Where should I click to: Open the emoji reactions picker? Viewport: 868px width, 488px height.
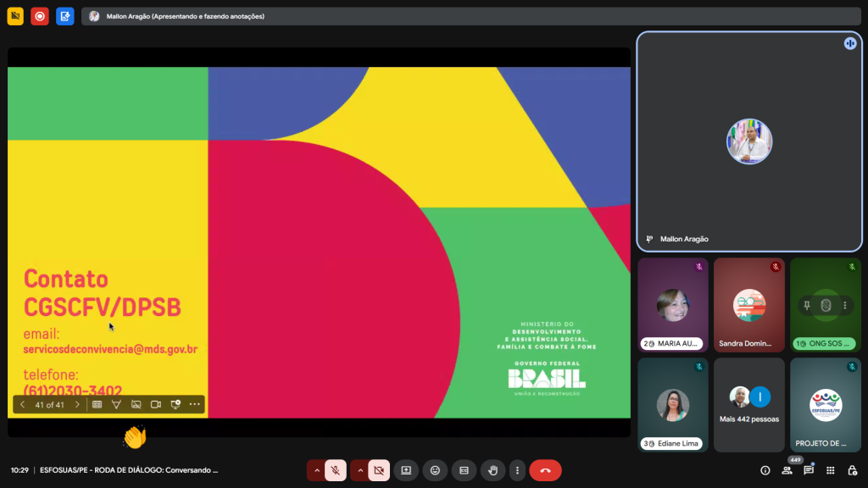click(435, 470)
